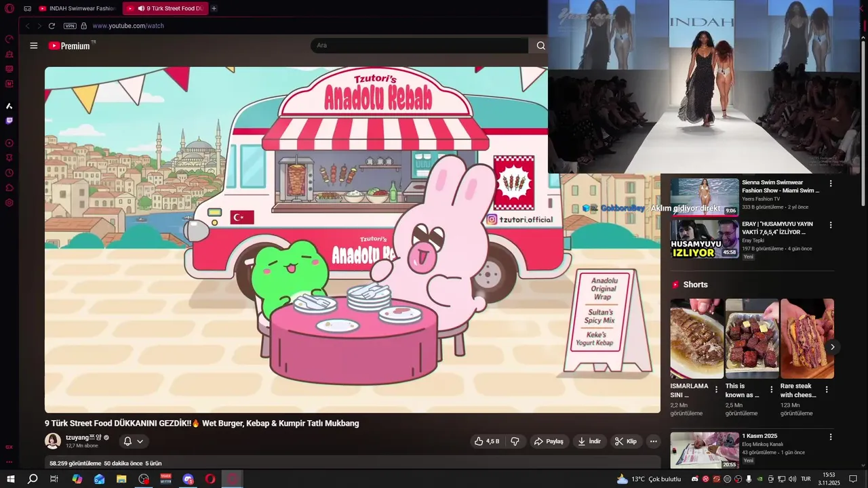Switch to INDAH Swimwear Fashion tab
The height and width of the screenshot is (488, 868).
point(78,9)
